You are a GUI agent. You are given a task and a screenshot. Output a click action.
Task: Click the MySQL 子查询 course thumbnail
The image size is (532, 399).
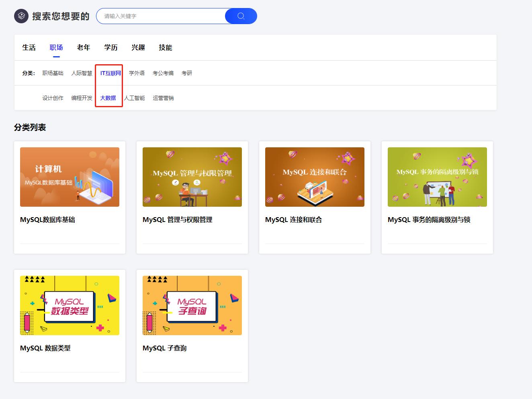pos(192,305)
